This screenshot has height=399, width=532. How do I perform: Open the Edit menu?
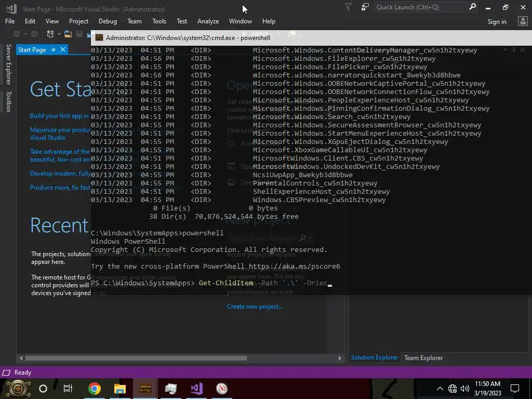[x=30, y=21]
